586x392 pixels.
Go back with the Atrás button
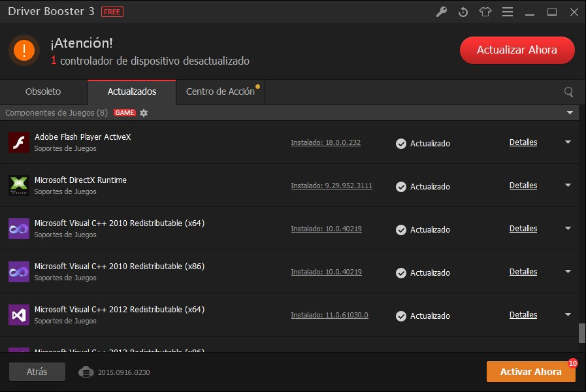pos(37,372)
